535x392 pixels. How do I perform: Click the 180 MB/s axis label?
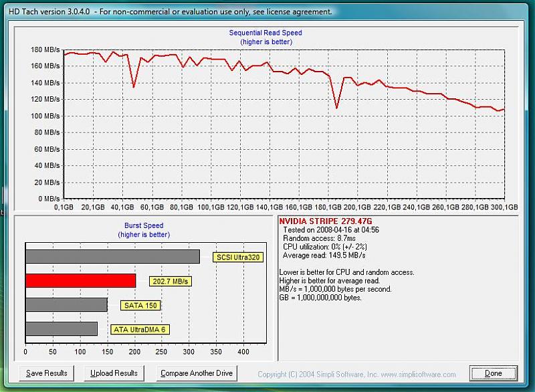[x=45, y=50]
